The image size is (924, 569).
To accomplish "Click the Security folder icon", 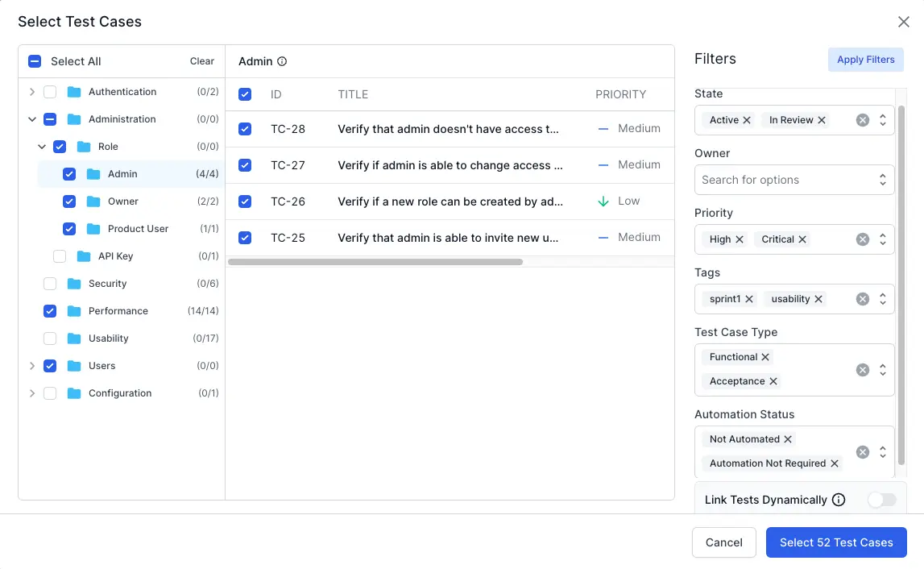I will point(75,284).
